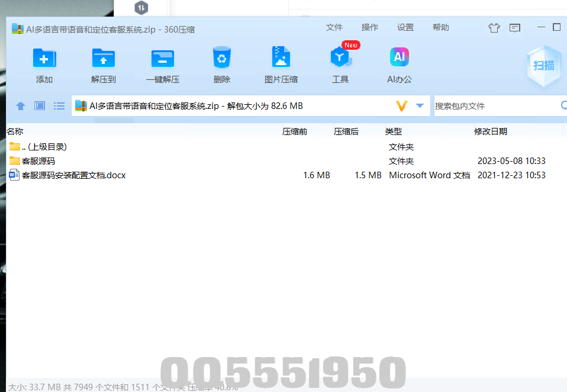Image resolution: width=567 pixels, height=392 pixels.
Task: Click the 解压到 (Extract to) icon
Action: (x=104, y=58)
